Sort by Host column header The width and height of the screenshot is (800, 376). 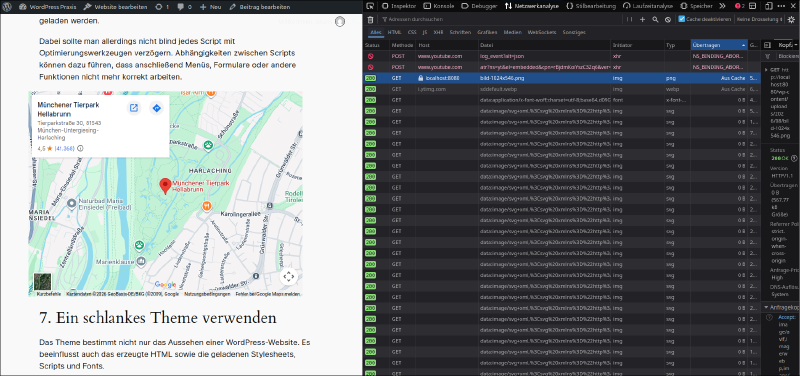coord(447,45)
